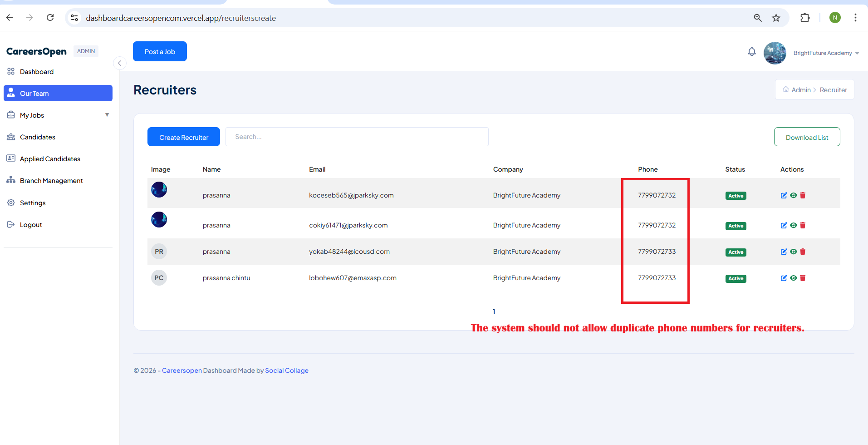The image size is (868, 445).
Task: Collapse the sidebar with chevron button
Action: pyautogui.click(x=119, y=63)
